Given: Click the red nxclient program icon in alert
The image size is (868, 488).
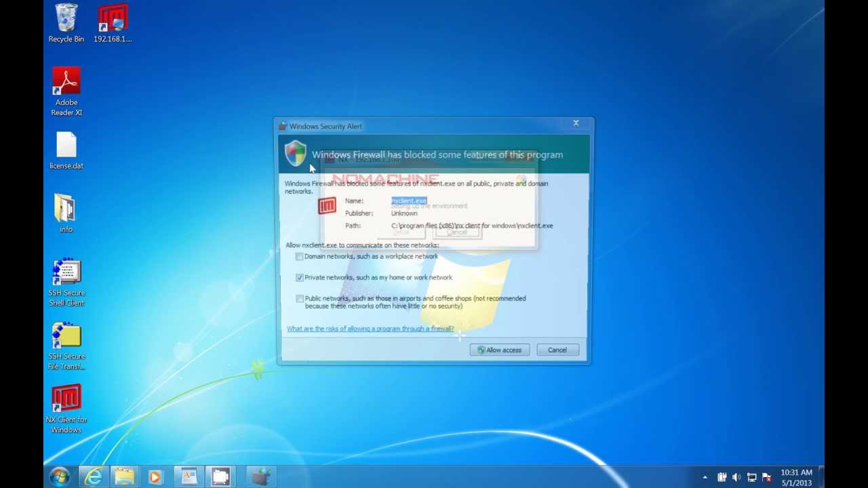Looking at the screenshot, I should tap(327, 205).
